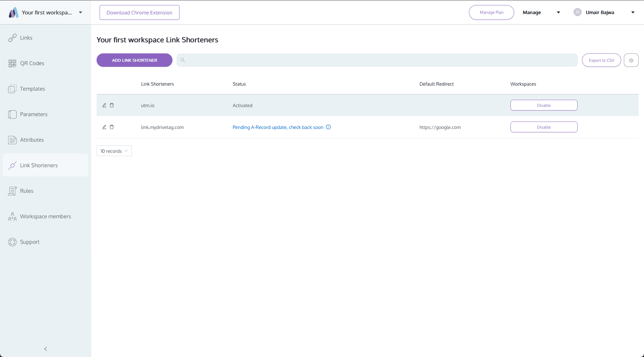Expand the Umair Bajwa account dropdown arrow
644x357 pixels.
pos(633,12)
